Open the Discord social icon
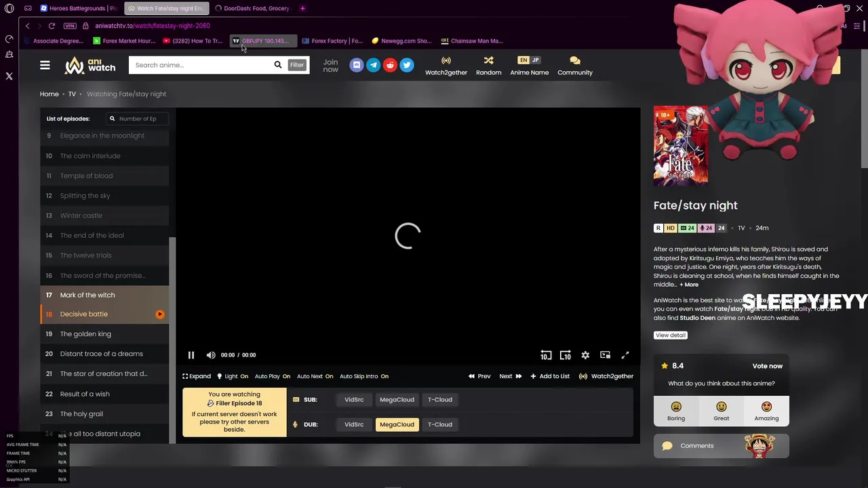 [x=357, y=65]
